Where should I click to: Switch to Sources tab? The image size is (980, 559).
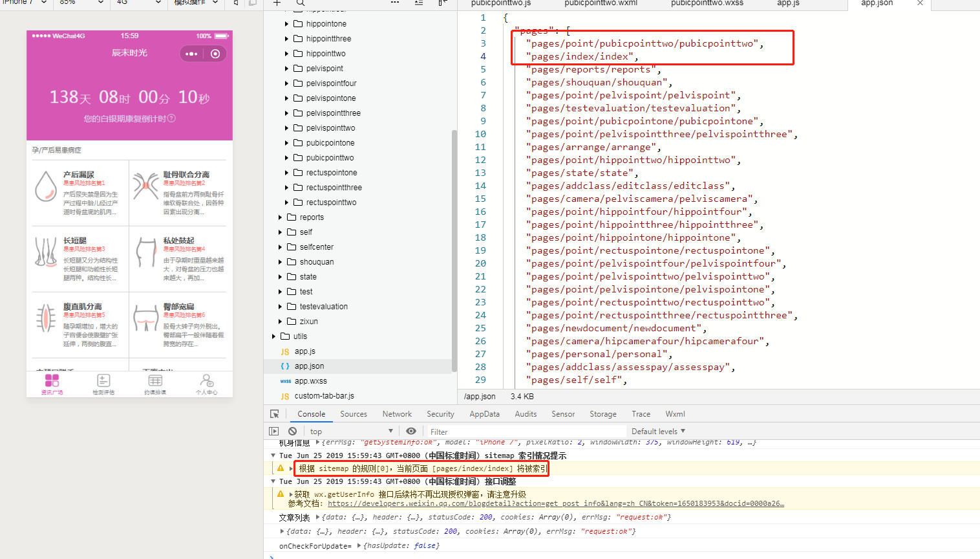click(x=354, y=414)
